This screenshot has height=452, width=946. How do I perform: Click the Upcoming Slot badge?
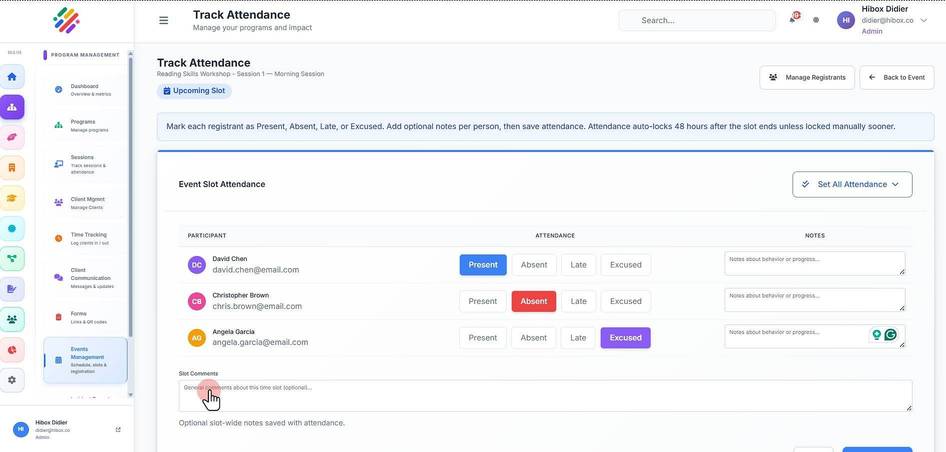pyautogui.click(x=194, y=91)
